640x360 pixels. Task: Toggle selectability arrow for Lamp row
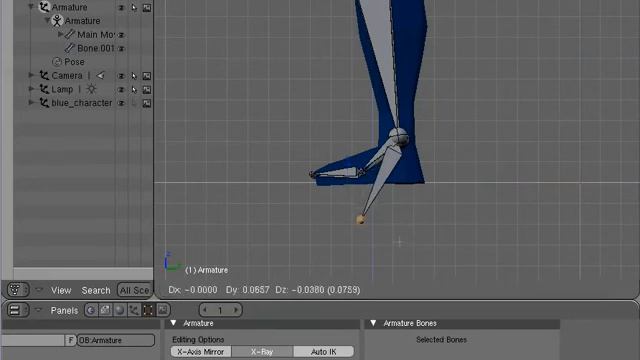point(134,89)
